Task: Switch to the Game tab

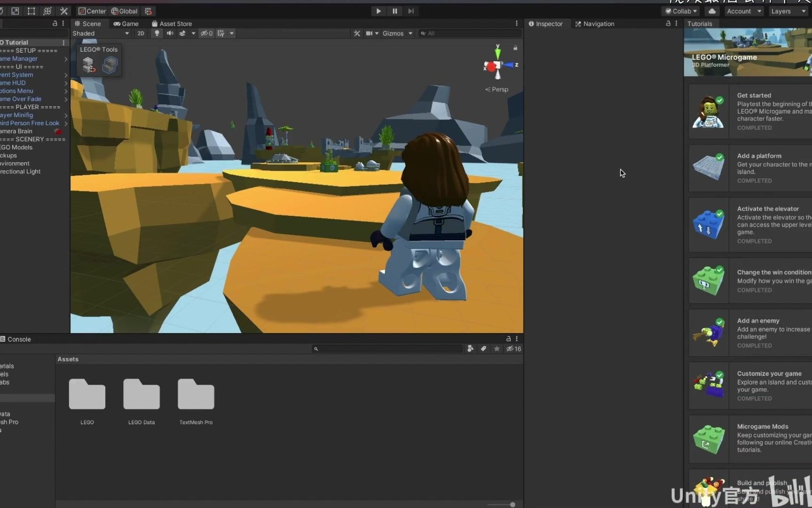Action: click(x=125, y=23)
